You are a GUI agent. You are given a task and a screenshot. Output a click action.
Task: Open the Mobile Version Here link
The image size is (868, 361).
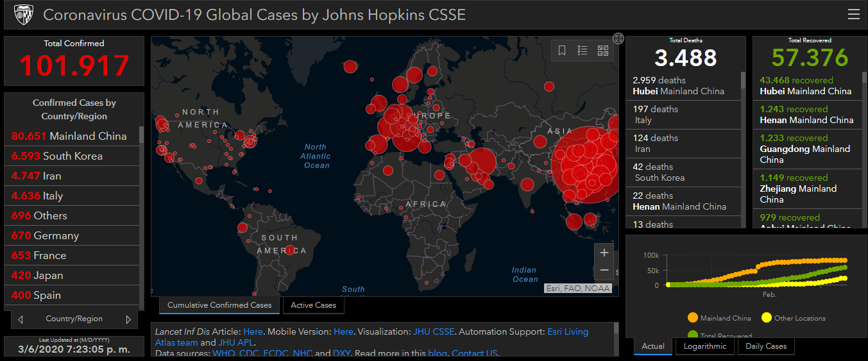click(x=343, y=332)
